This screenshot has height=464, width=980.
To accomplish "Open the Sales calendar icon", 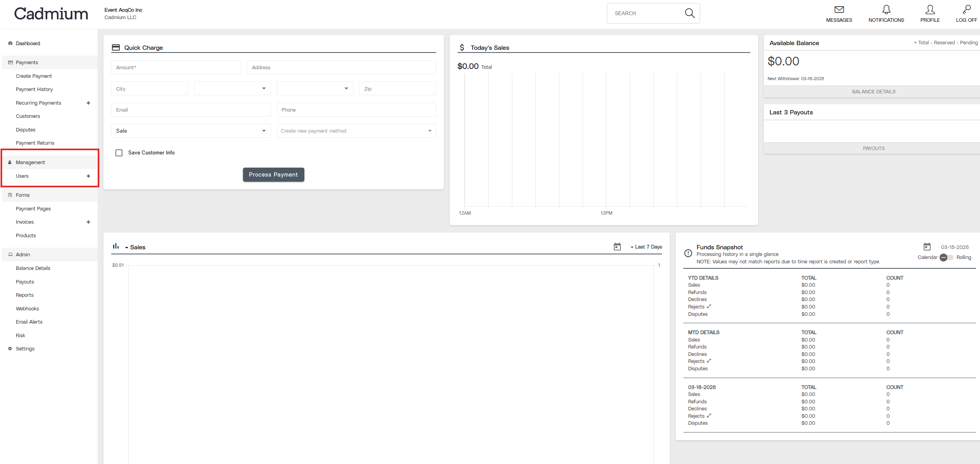I will pos(617,247).
